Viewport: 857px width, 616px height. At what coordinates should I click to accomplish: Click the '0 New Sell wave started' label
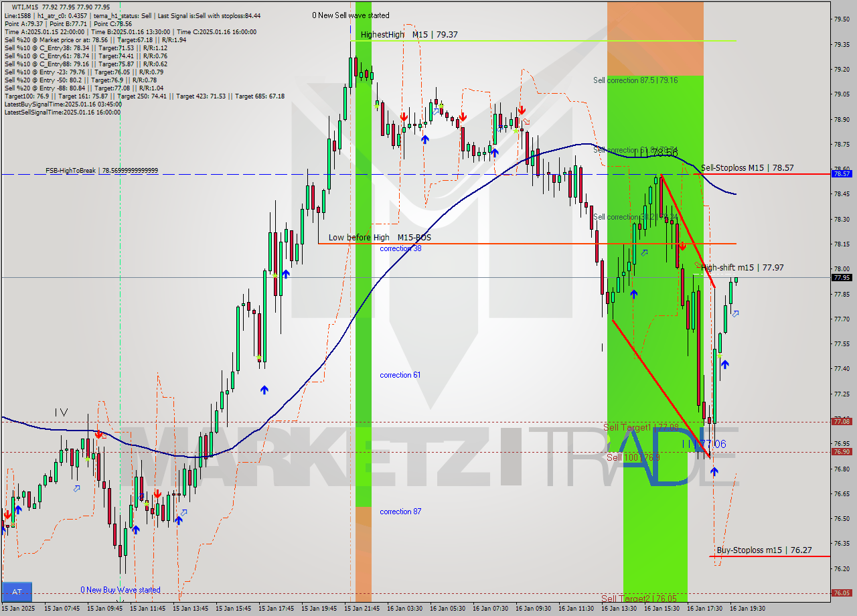tap(351, 15)
